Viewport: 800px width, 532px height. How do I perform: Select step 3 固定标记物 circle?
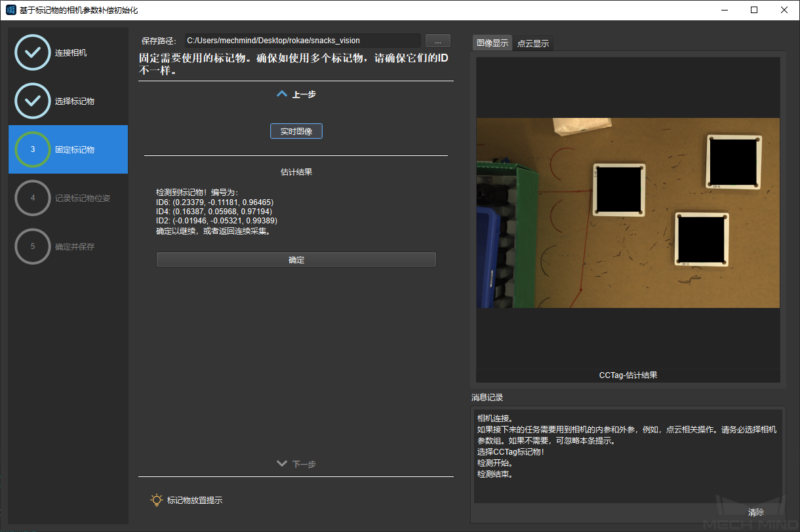pyautogui.click(x=32, y=149)
